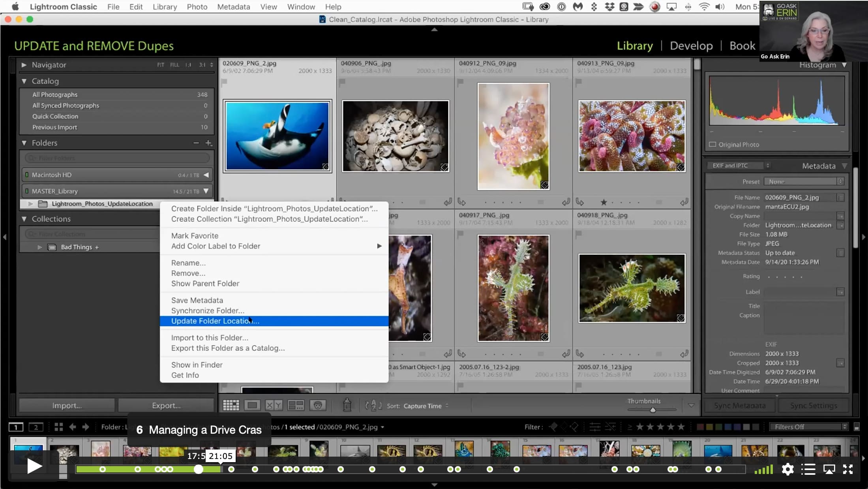Rotate the 040912_PNG_09.jpg thumbnail counterclockwise
The image size is (868, 489).
coord(461,202)
